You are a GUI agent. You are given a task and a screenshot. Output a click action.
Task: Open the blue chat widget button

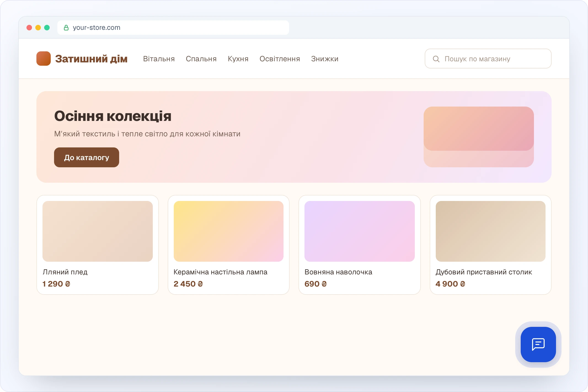pos(538,344)
